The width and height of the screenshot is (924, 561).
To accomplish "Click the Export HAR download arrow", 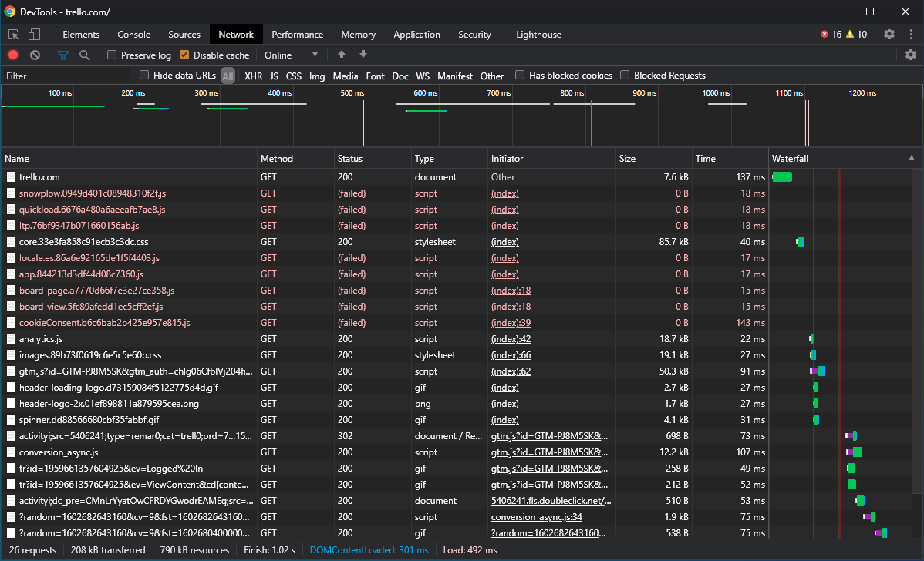I will pyautogui.click(x=363, y=55).
